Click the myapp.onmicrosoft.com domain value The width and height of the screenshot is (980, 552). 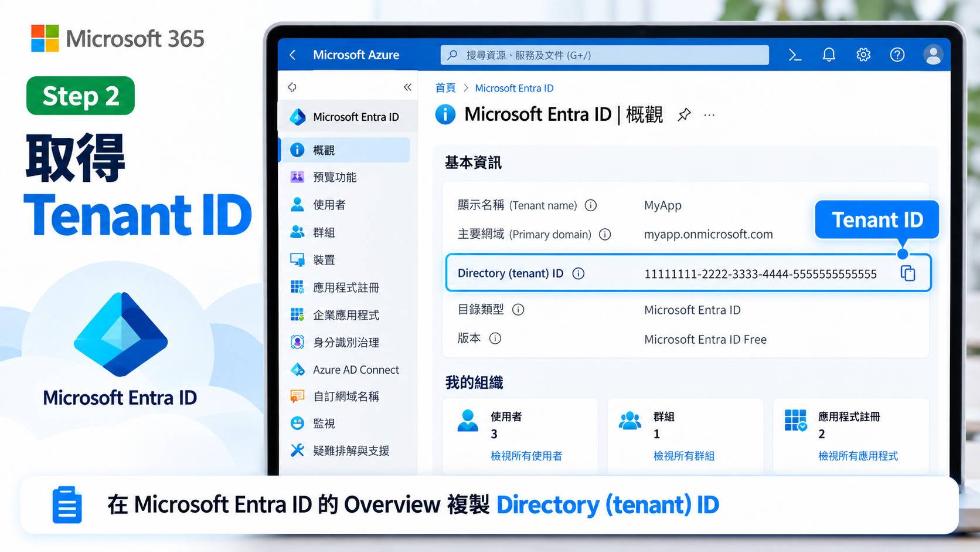(x=708, y=235)
